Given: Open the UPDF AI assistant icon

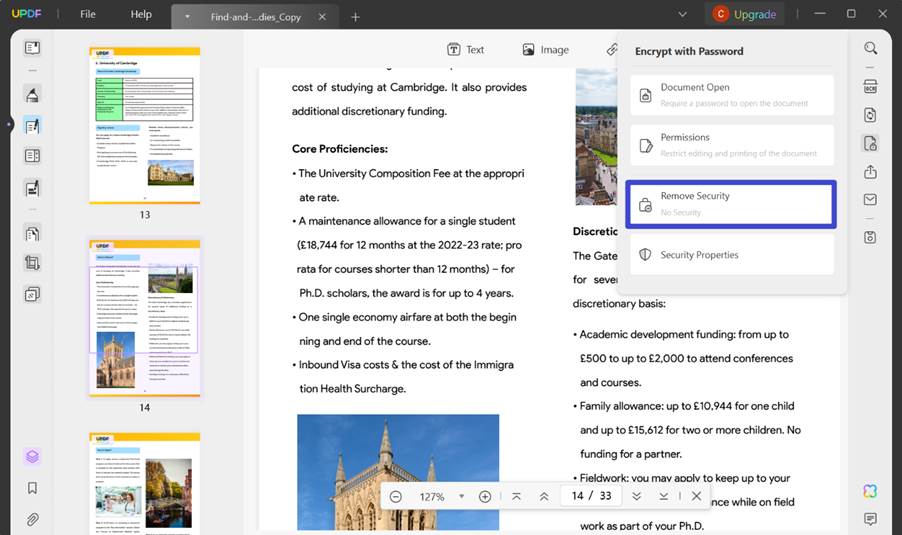Looking at the screenshot, I should (870, 491).
